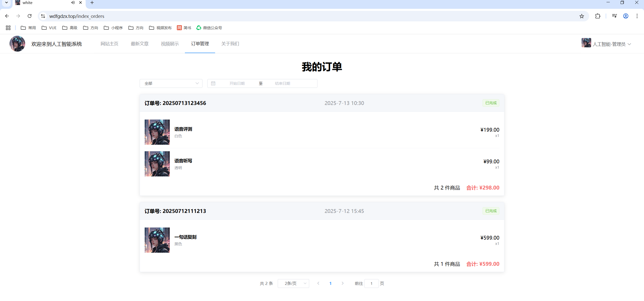The height and width of the screenshot is (301, 644).
Task: Go to 网站主页 nav item
Action: [x=109, y=44]
